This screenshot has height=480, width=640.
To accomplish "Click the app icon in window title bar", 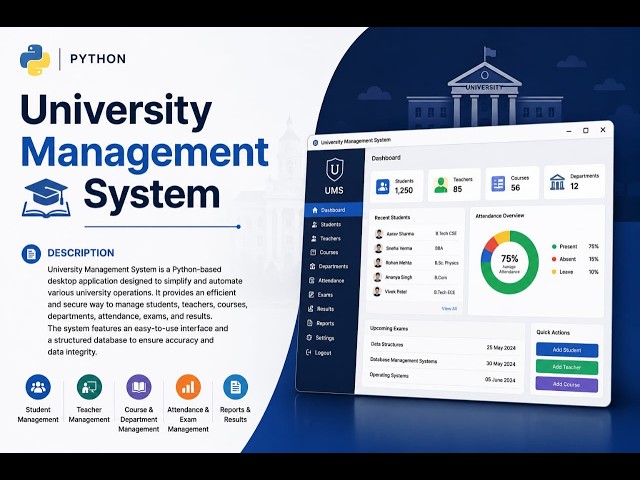I will coord(315,143).
